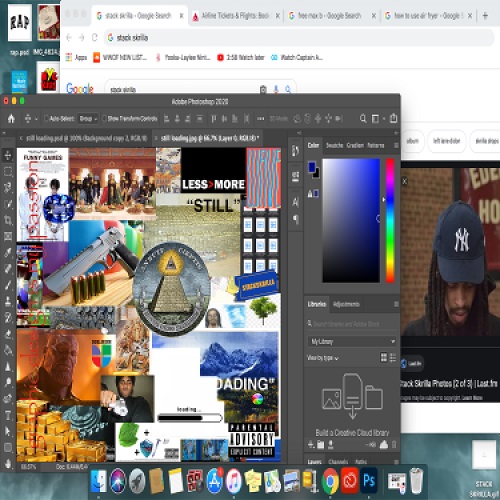
Task: Open Photoshop search magnifier icon
Action: 363,118
